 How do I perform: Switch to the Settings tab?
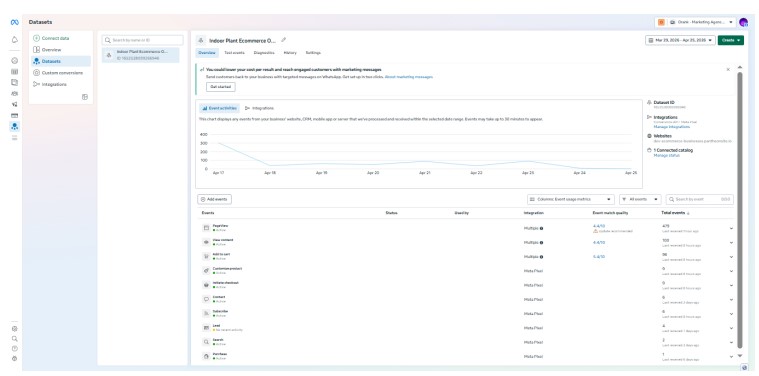pyautogui.click(x=313, y=53)
